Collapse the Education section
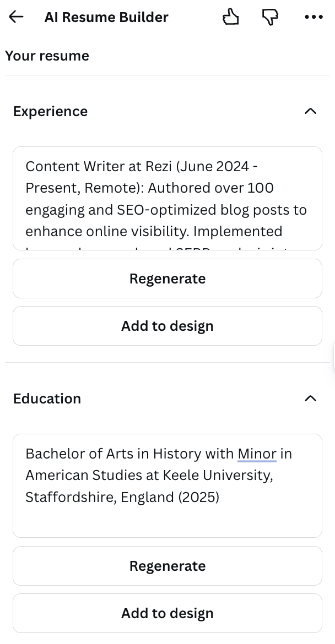Screen dimensions: 335x644 (x=311, y=399)
